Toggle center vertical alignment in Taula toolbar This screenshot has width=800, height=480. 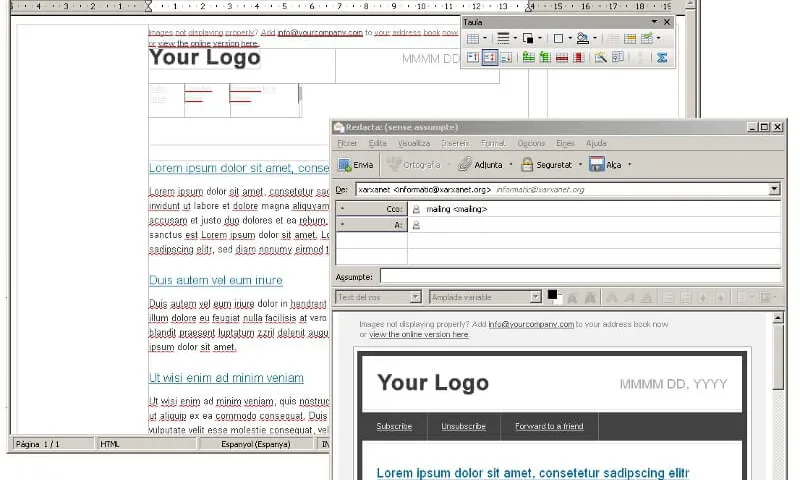click(490, 58)
